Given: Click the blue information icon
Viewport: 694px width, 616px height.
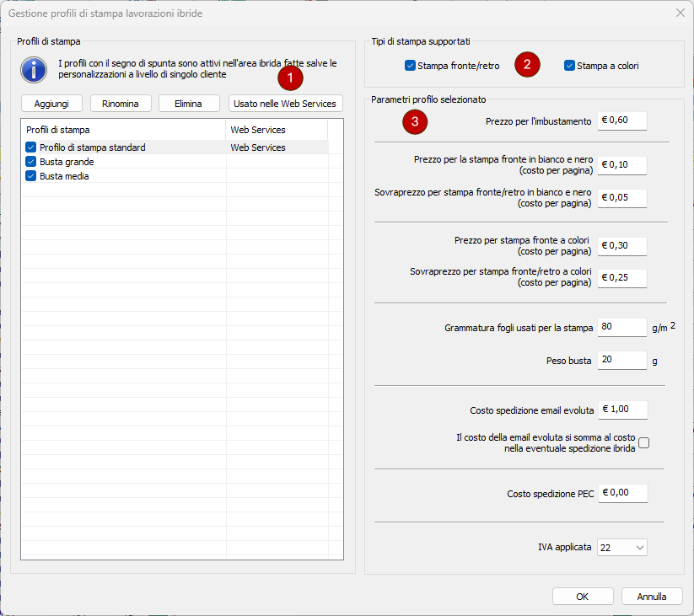Looking at the screenshot, I should [34, 70].
